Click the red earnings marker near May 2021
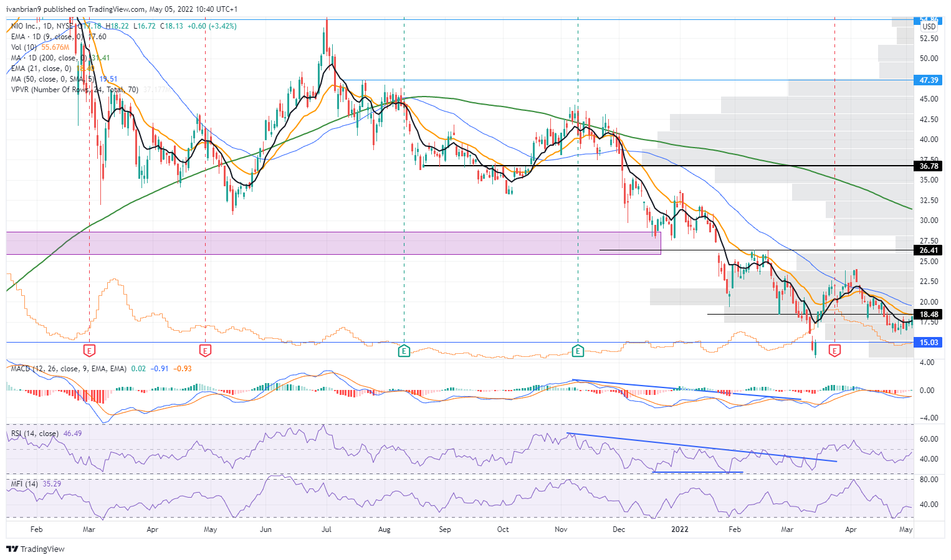 205,351
